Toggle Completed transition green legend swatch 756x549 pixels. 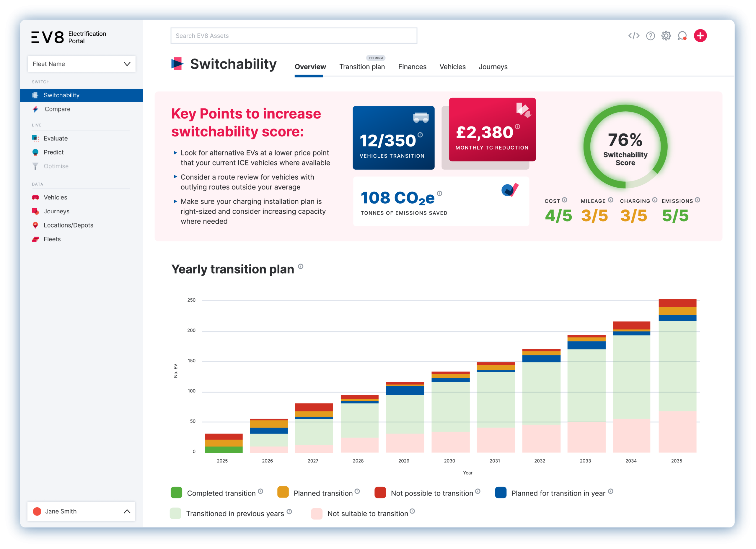click(x=176, y=493)
